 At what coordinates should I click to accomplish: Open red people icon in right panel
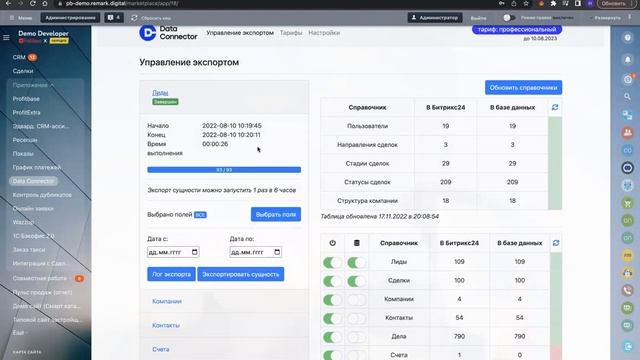[x=627, y=132]
